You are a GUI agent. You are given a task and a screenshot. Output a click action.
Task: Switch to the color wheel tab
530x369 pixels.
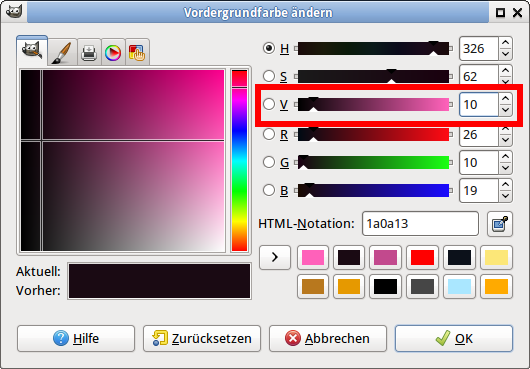click(113, 52)
